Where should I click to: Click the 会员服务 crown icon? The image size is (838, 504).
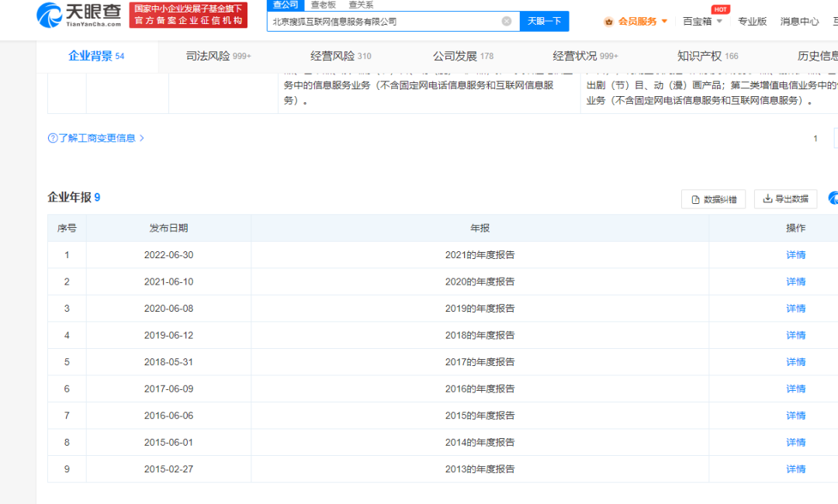pos(608,21)
